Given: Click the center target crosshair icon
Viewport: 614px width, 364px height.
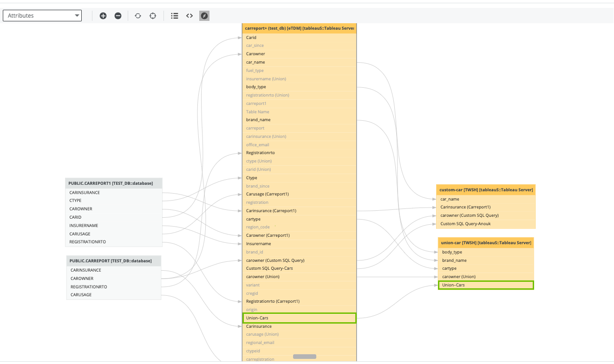Looking at the screenshot, I should click(153, 16).
